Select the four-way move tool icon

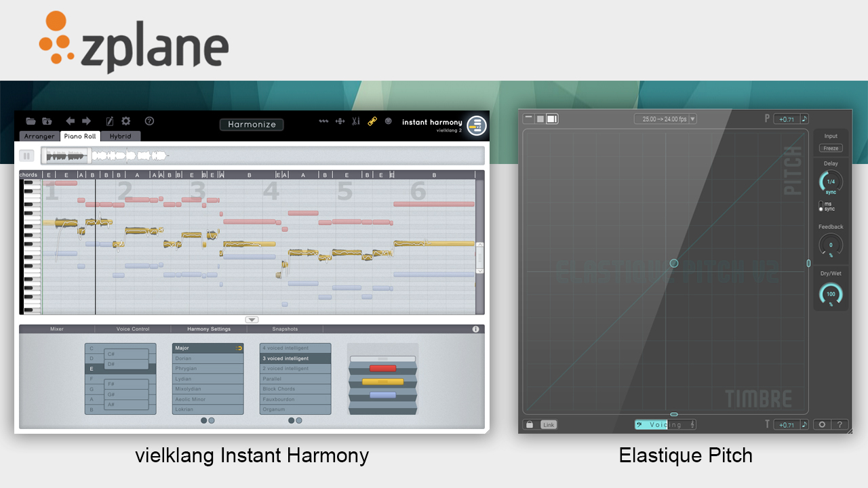pos(340,121)
